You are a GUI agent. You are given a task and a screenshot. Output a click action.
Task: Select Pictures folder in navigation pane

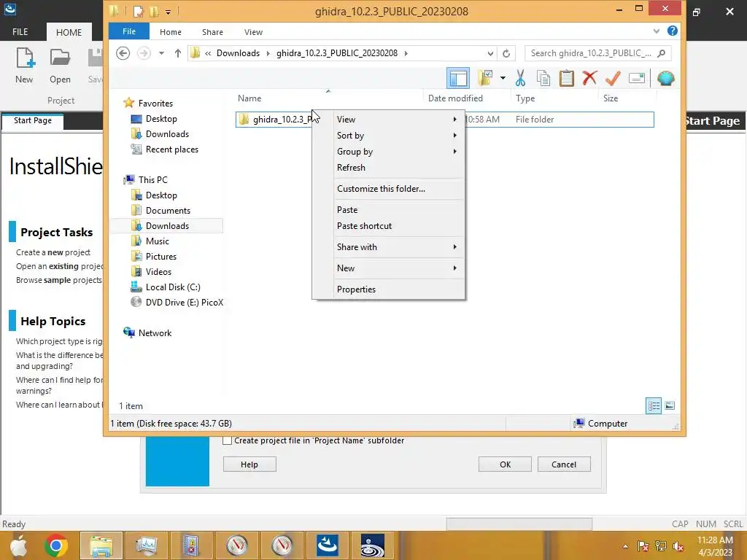(160, 256)
